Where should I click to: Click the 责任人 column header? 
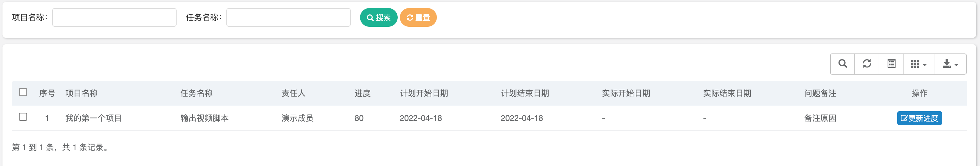click(293, 93)
